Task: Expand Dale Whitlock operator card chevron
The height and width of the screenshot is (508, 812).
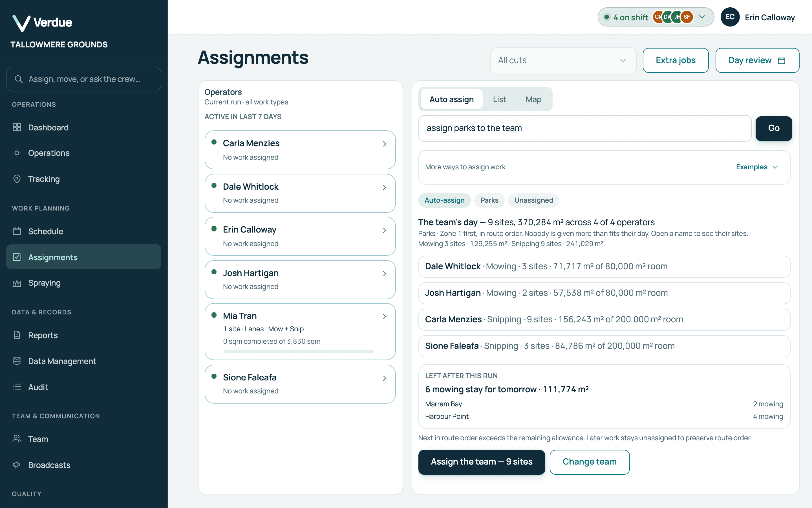Action: pos(385,187)
